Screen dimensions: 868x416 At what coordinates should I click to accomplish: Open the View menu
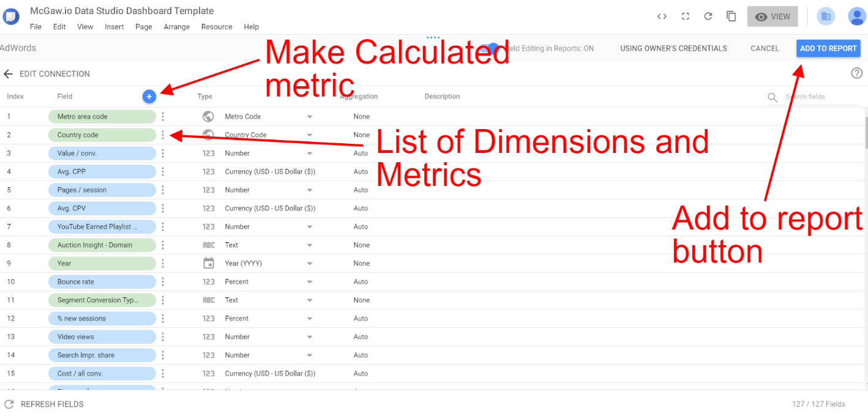click(85, 27)
